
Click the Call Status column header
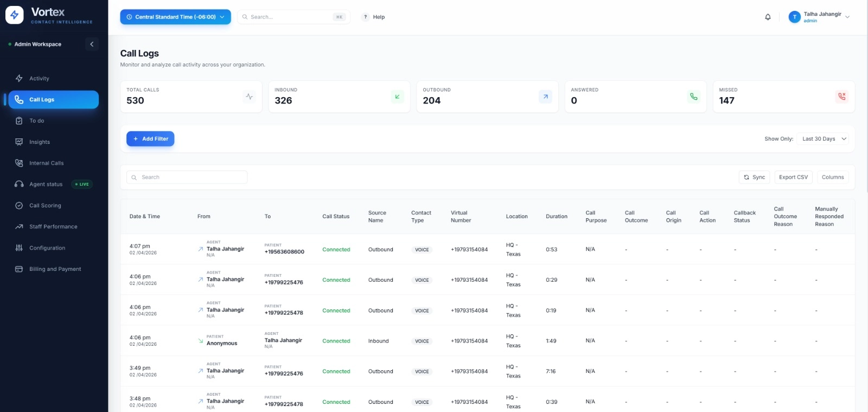[x=336, y=217]
